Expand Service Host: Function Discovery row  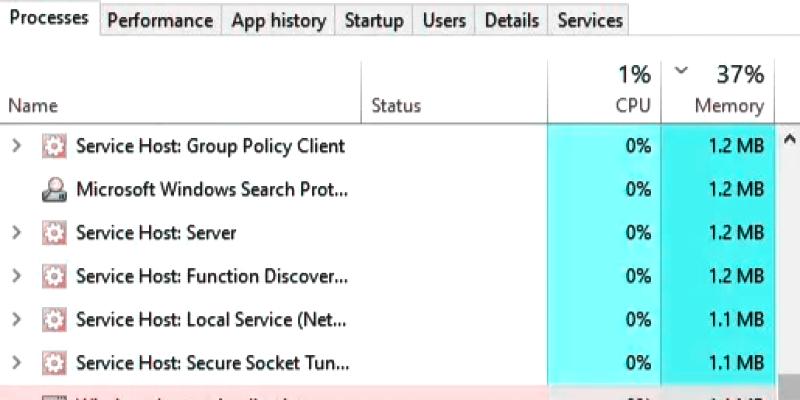pyautogui.click(x=16, y=277)
